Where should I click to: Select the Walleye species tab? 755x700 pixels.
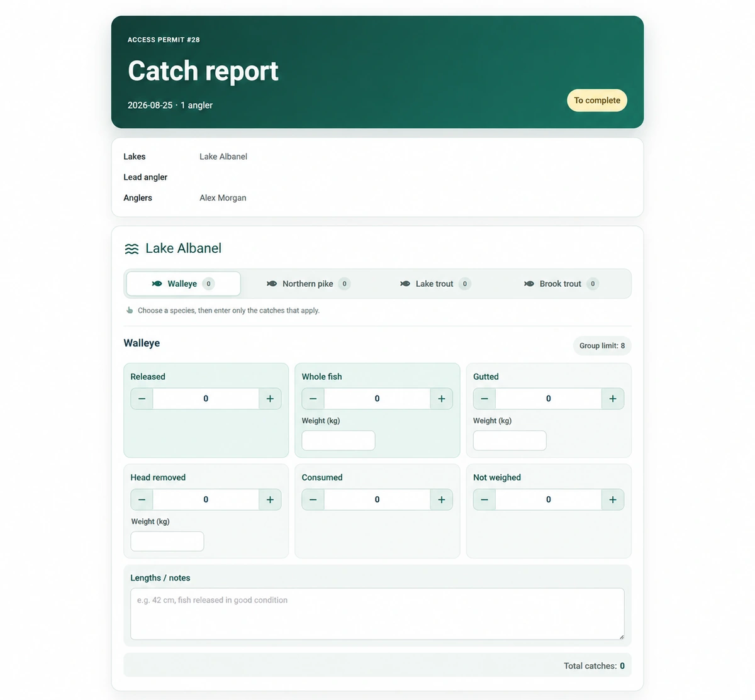click(x=183, y=284)
